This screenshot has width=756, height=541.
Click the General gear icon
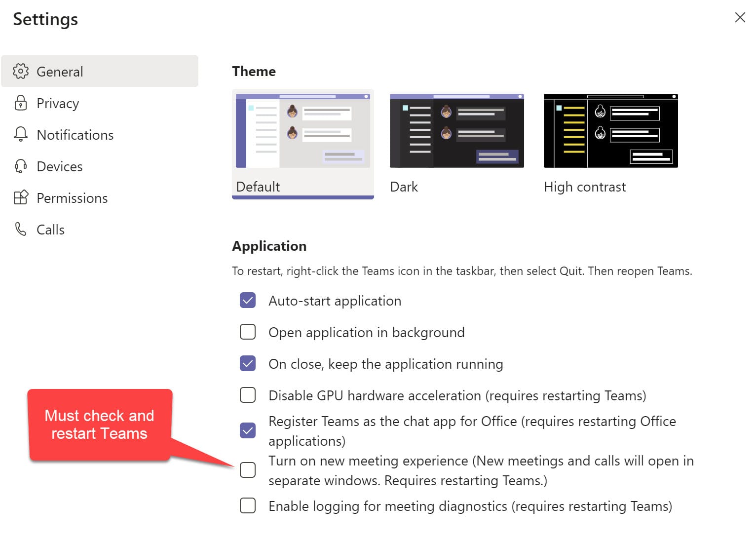(x=21, y=72)
